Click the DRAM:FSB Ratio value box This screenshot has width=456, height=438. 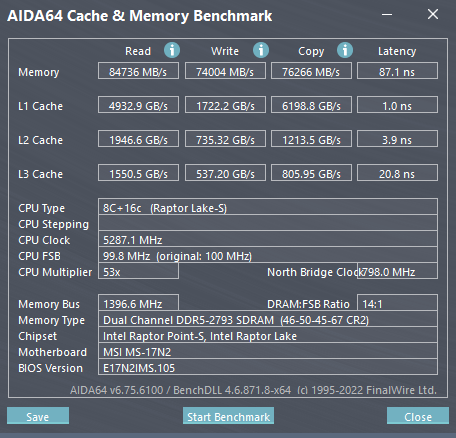coord(397,303)
